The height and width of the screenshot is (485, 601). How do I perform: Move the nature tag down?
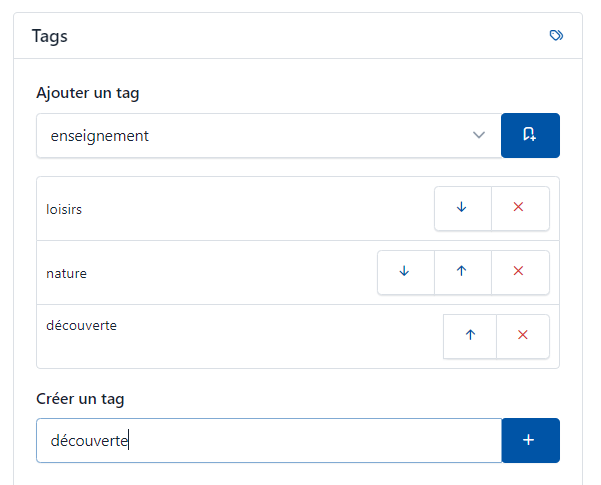pos(405,272)
